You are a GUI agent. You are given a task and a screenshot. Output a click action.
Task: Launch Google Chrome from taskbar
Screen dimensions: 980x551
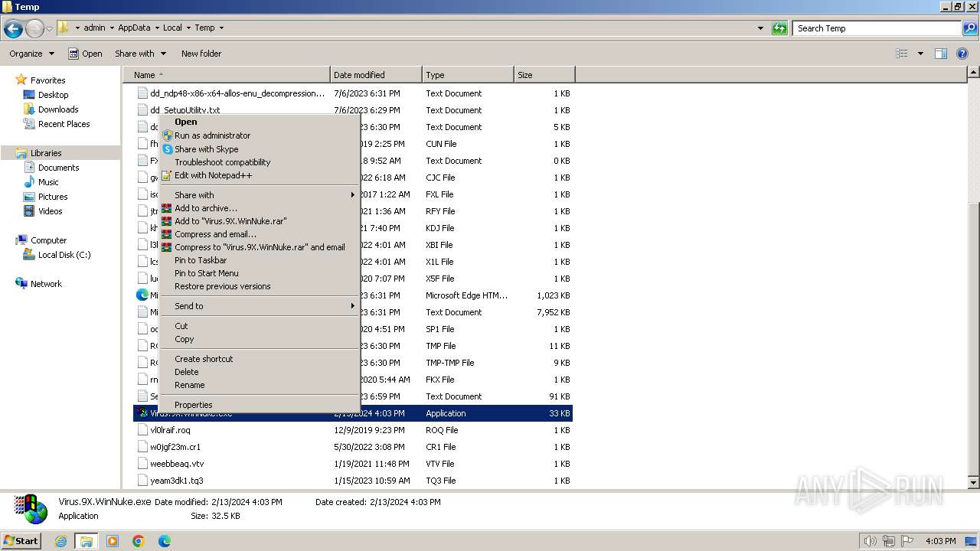[x=139, y=541]
